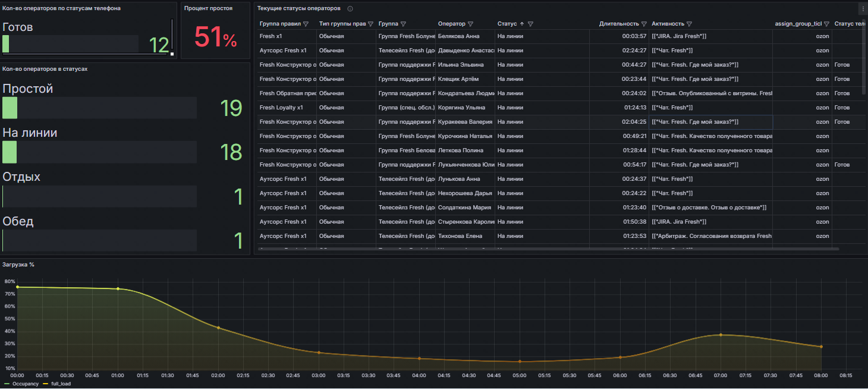Sort table by Длительность header

[618, 24]
